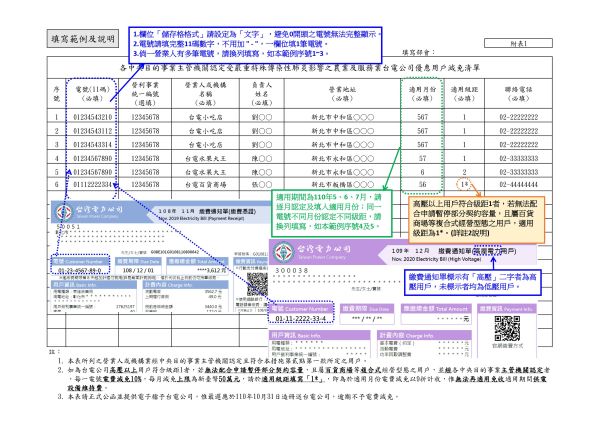Viewport: 600px width, 424px height.
Task: Click the 適用級距 column header
Action: [x=464, y=94]
